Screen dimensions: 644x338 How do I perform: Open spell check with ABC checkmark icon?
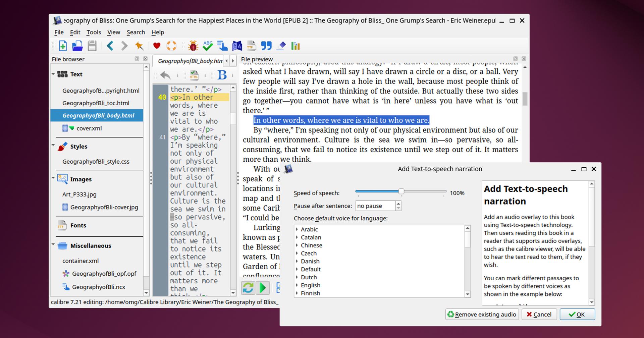pos(208,46)
